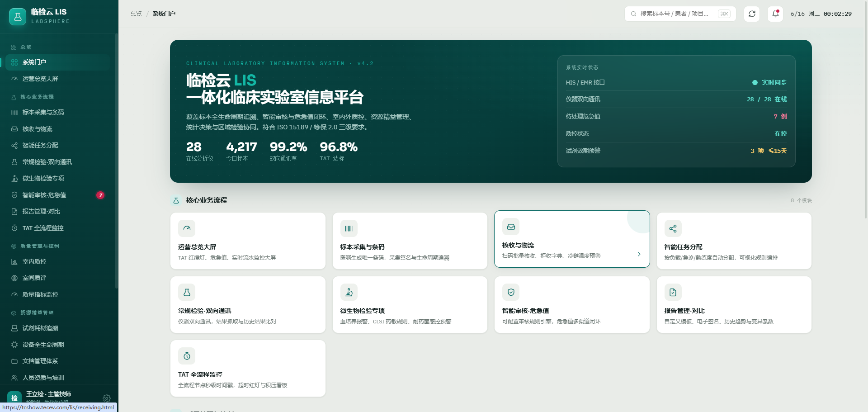Click the microscope icon on 微生物检验专项 card
This screenshot has height=412, width=868.
pos(349,292)
